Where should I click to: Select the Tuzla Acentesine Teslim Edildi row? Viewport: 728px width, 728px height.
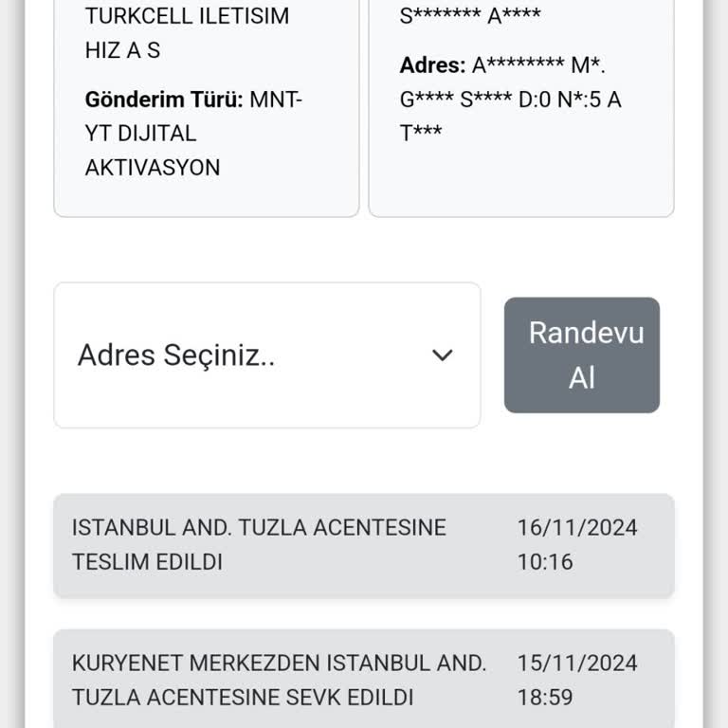pos(364,545)
